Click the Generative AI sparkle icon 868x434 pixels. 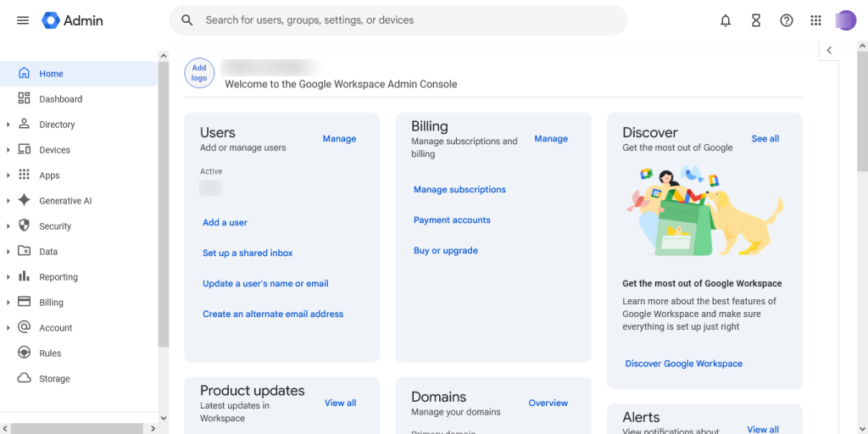tap(24, 201)
